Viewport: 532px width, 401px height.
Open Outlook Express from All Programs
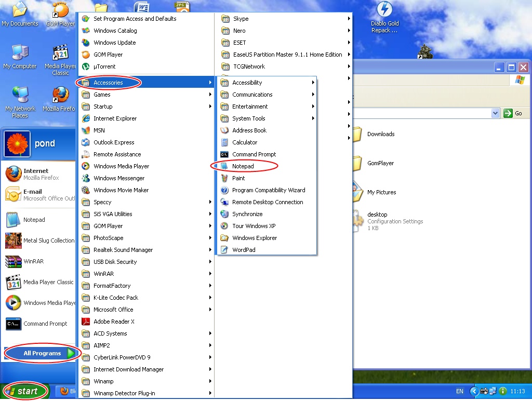click(113, 142)
